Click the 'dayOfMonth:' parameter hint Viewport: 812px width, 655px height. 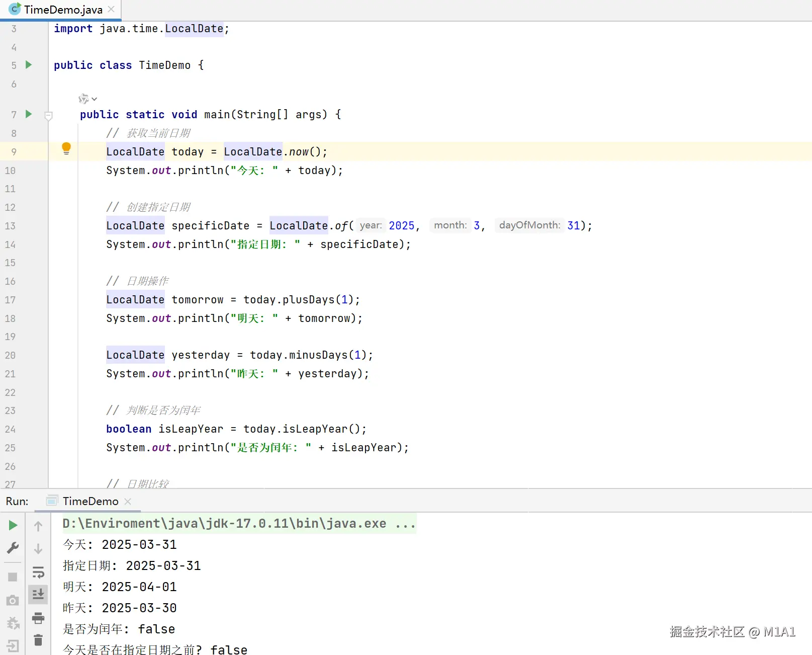[529, 225]
